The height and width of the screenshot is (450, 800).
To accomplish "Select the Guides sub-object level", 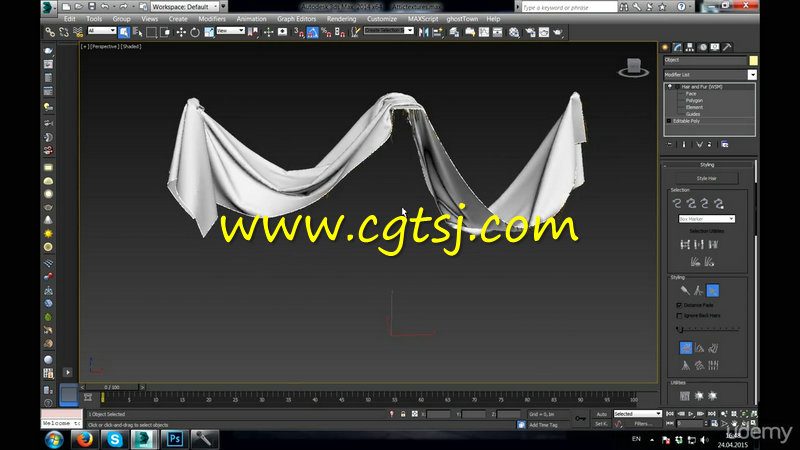I will pos(693,114).
